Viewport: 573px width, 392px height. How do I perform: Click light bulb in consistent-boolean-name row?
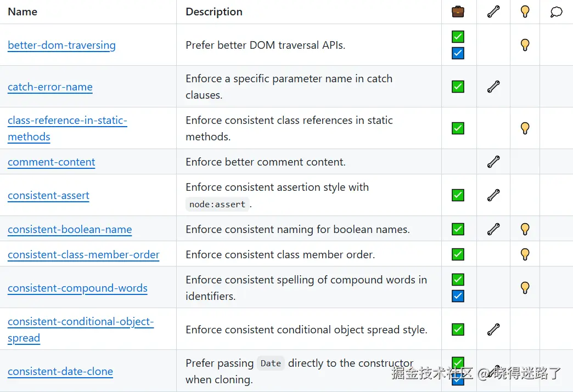coord(525,229)
